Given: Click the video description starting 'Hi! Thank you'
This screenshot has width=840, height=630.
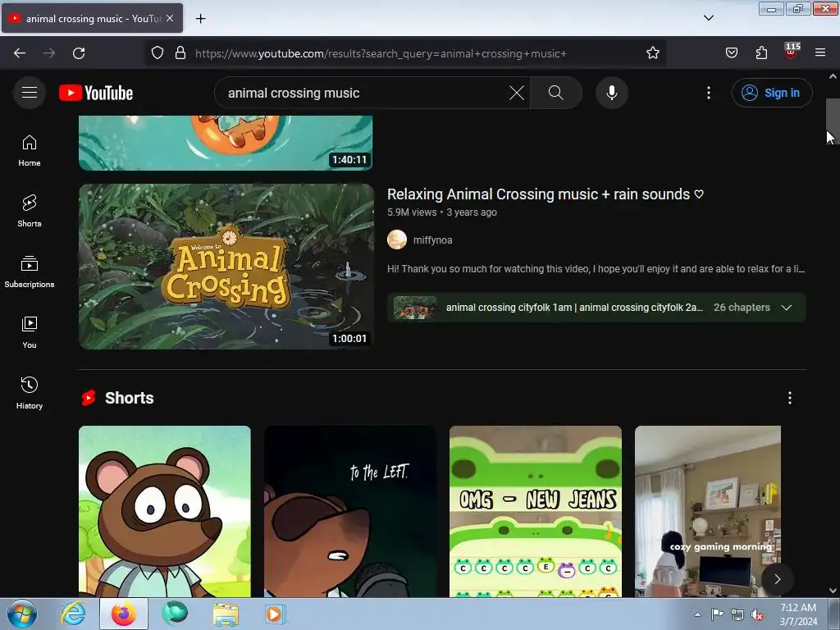Looking at the screenshot, I should (x=596, y=268).
